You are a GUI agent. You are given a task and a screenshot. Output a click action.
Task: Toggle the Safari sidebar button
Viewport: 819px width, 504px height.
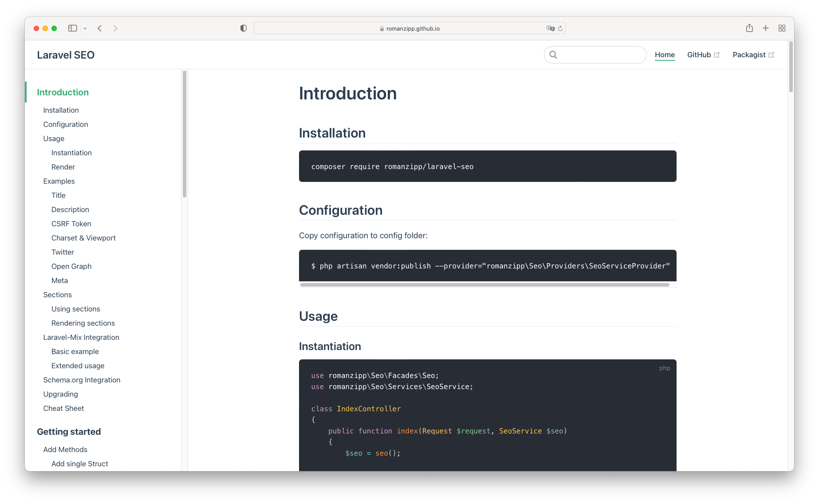pyautogui.click(x=72, y=28)
